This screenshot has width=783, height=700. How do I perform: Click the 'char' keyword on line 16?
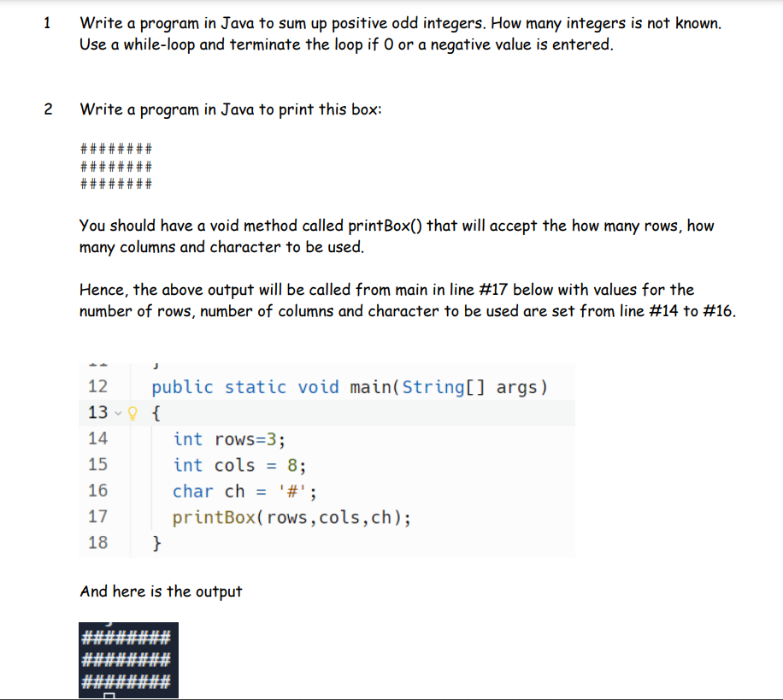pyautogui.click(x=193, y=491)
